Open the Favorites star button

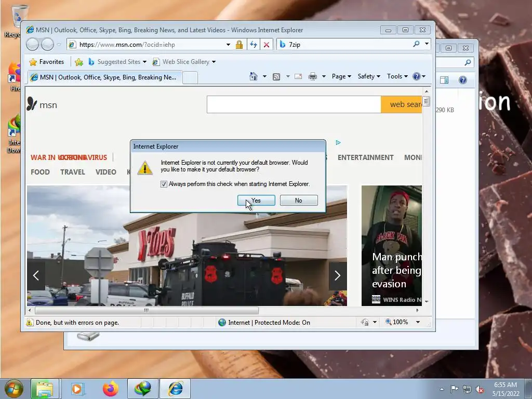47,62
